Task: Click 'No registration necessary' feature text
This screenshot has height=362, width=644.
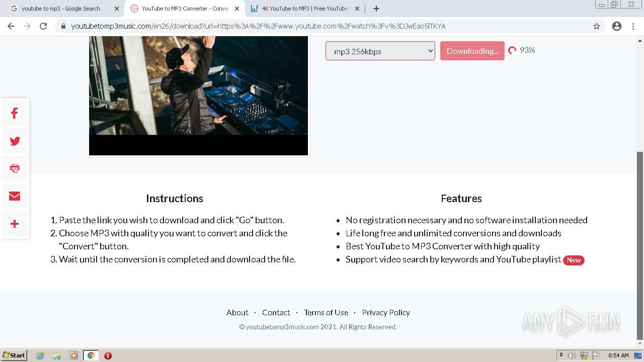Action: [x=466, y=220]
